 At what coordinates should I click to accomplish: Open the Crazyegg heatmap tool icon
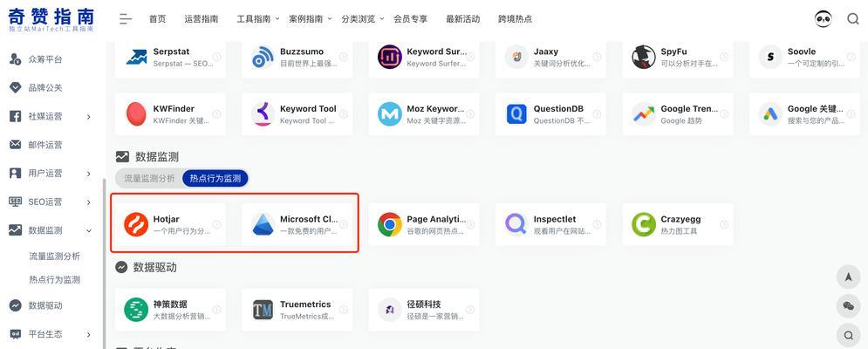tap(644, 225)
